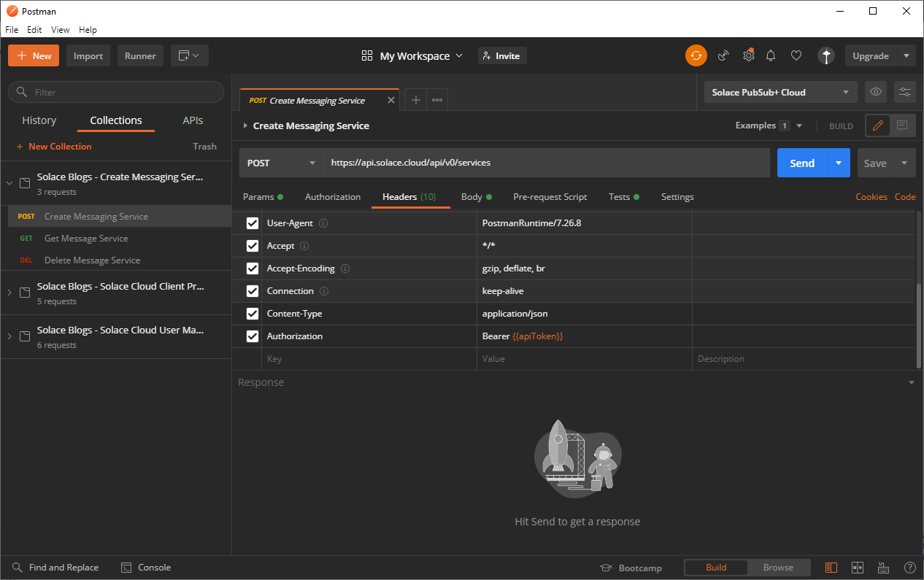Uncheck the User-Agent header checkbox
This screenshot has width=924, height=580.
click(x=253, y=223)
